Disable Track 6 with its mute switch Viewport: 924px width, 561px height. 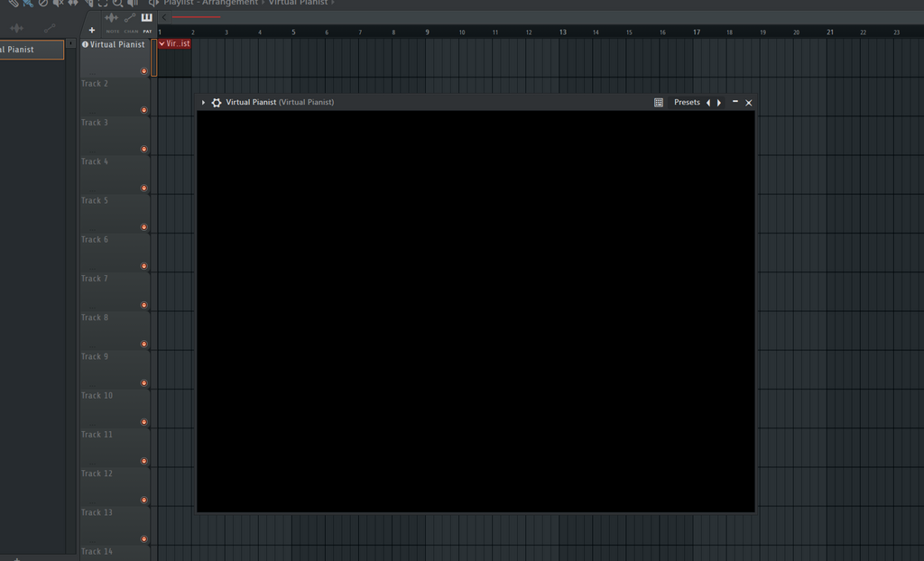(x=143, y=266)
